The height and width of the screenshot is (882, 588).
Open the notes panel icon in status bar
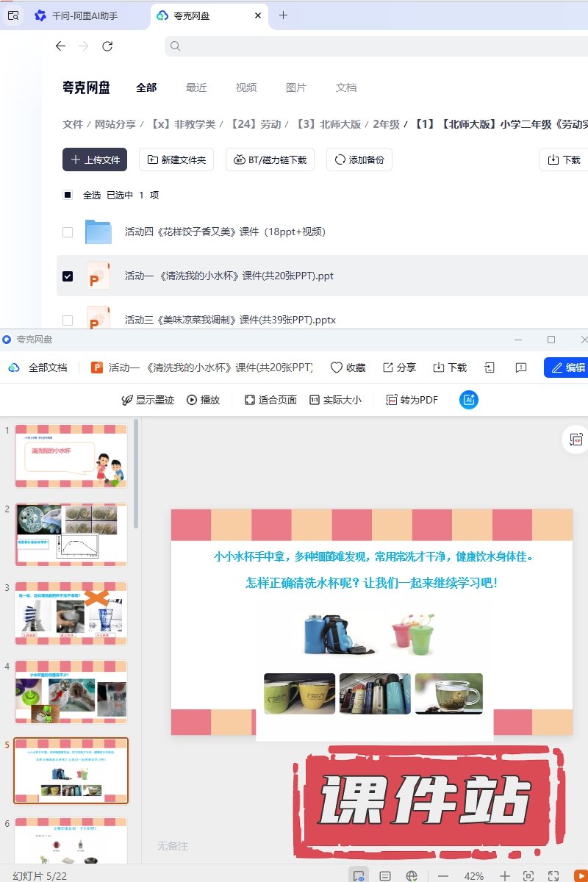pos(384,876)
